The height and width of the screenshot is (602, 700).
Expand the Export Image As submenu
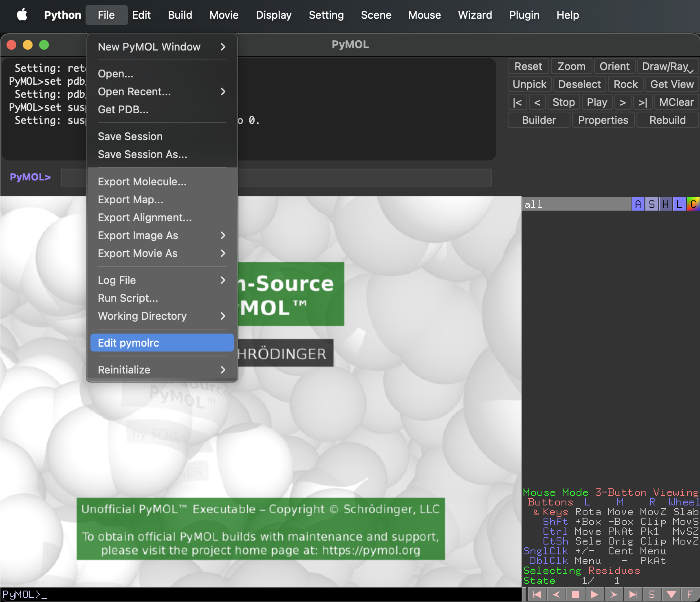[162, 235]
